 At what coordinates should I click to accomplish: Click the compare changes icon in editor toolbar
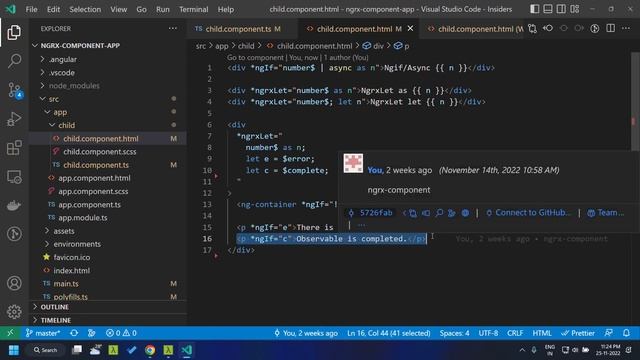coord(532,29)
